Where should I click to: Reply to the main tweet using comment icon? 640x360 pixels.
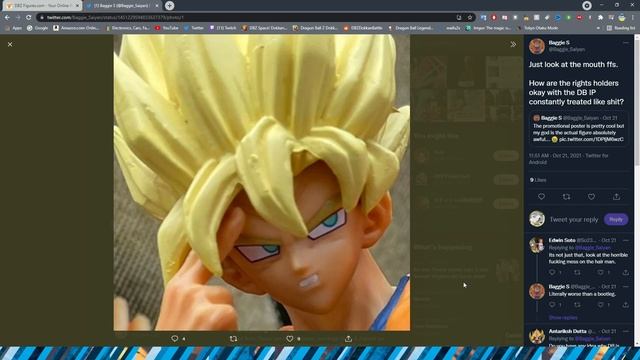pos(541,197)
